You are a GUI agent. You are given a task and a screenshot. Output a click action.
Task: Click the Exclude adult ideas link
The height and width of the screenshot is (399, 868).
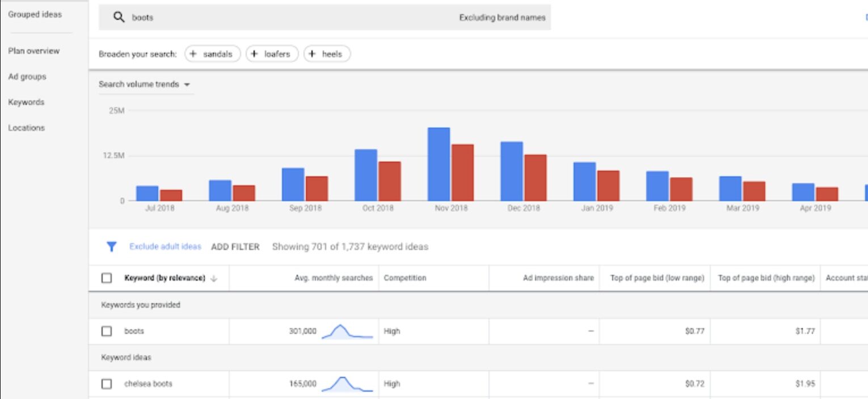coord(165,247)
